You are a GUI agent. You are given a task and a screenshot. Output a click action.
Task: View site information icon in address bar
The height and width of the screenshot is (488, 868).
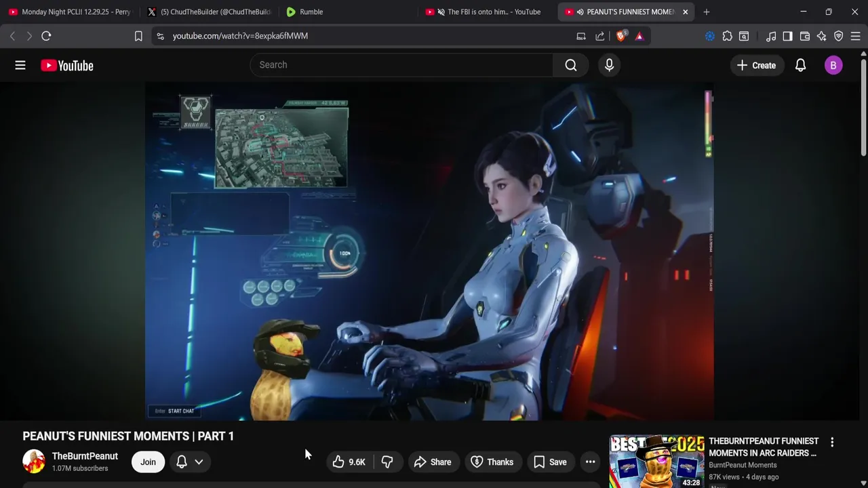(160, 36)
